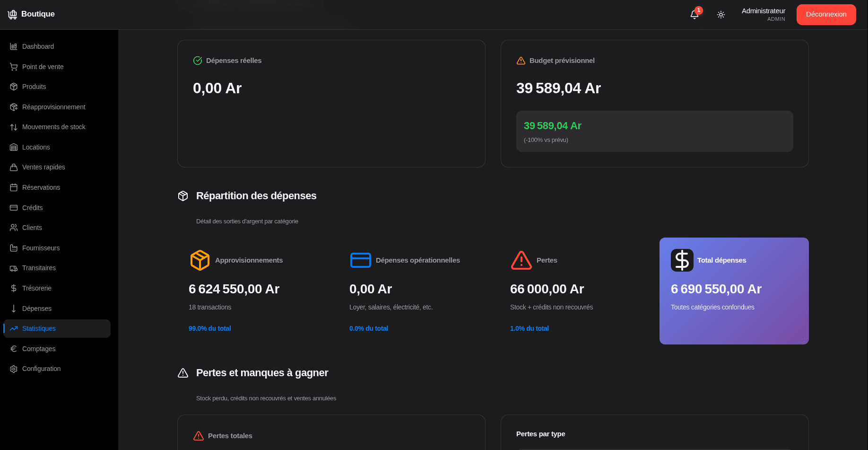Open the Produits menu entry
868x450 pixels.
click(57, 87)
